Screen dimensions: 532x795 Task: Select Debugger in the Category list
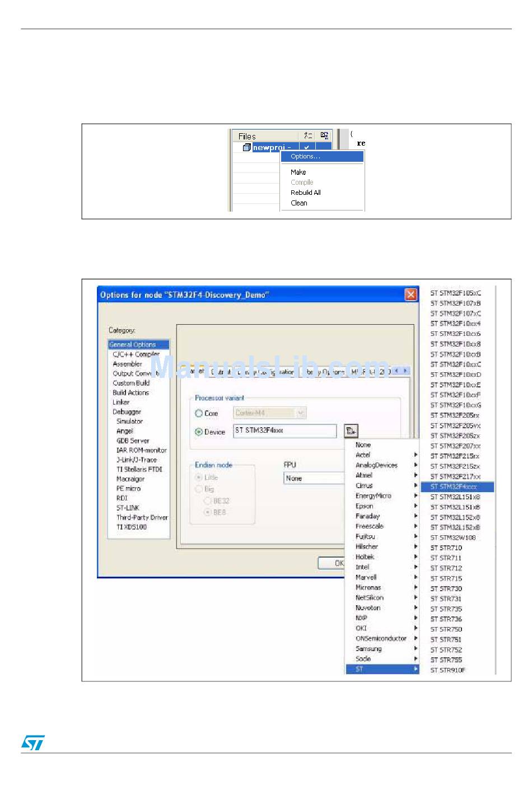(x=127, y=411)
